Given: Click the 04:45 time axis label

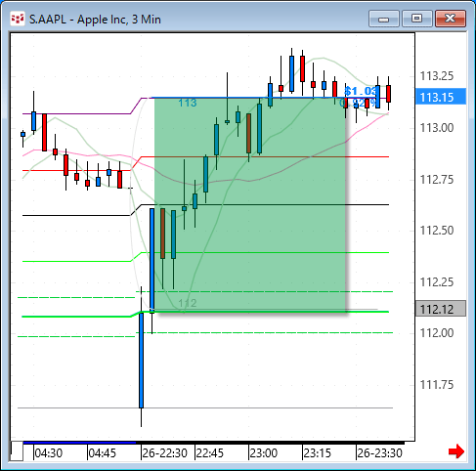Looking at the screenshot, I should (103, 452).
